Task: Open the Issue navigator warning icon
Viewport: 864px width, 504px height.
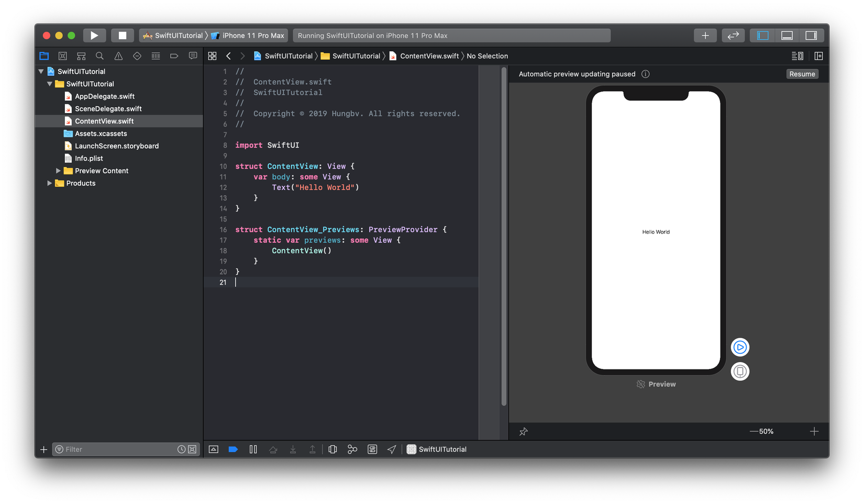Action: (118, 56)
